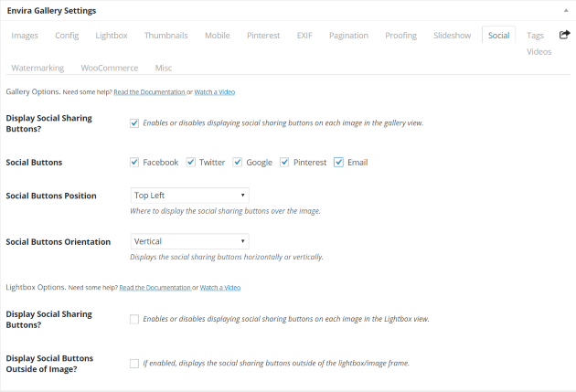Uncheck the Twitter social button checkbox
576x392 pixels.
tap(191, 162)
